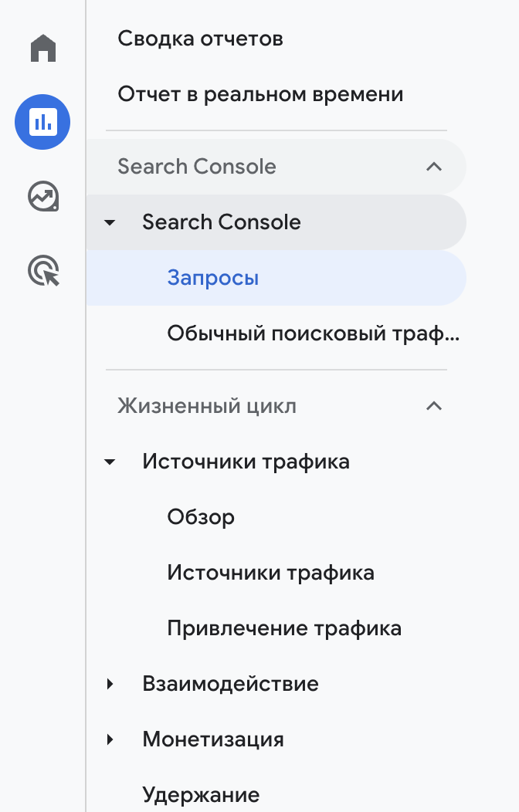This screenshot has width=519, height=812.
Task: Open the Advertising target cursor icon
Action: tap(43, 270)
